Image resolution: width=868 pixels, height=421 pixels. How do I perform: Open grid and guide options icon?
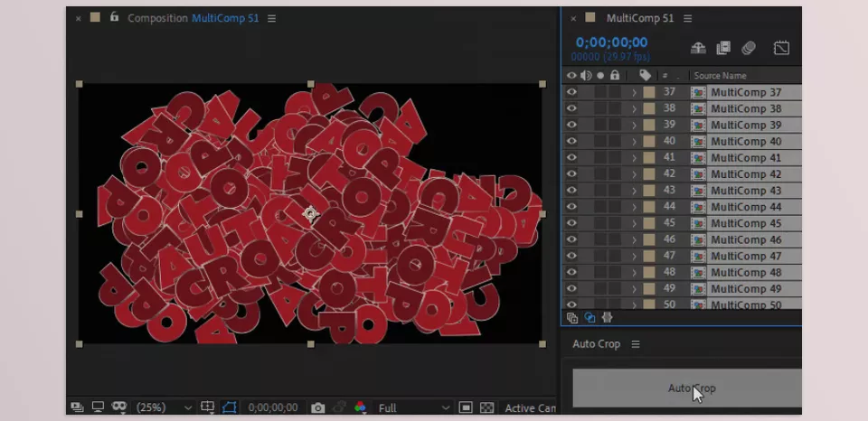pyautogui.click(x=208, y=407)
